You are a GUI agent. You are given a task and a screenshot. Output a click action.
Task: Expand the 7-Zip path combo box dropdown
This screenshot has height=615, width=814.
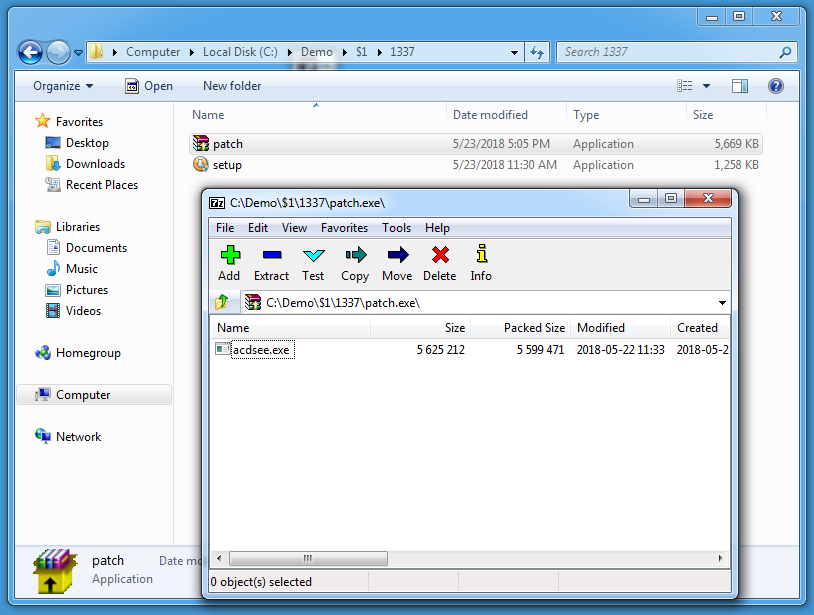[x=722, y=303]
